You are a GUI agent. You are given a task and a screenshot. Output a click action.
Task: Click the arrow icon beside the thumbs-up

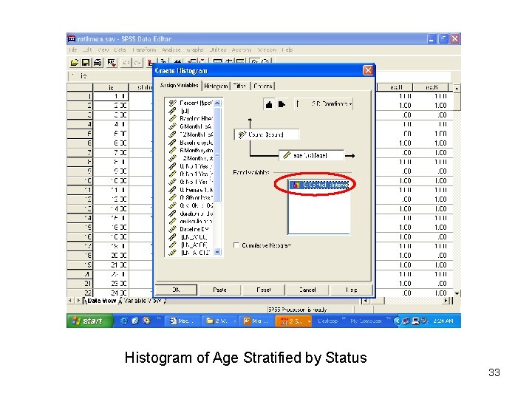282,104
